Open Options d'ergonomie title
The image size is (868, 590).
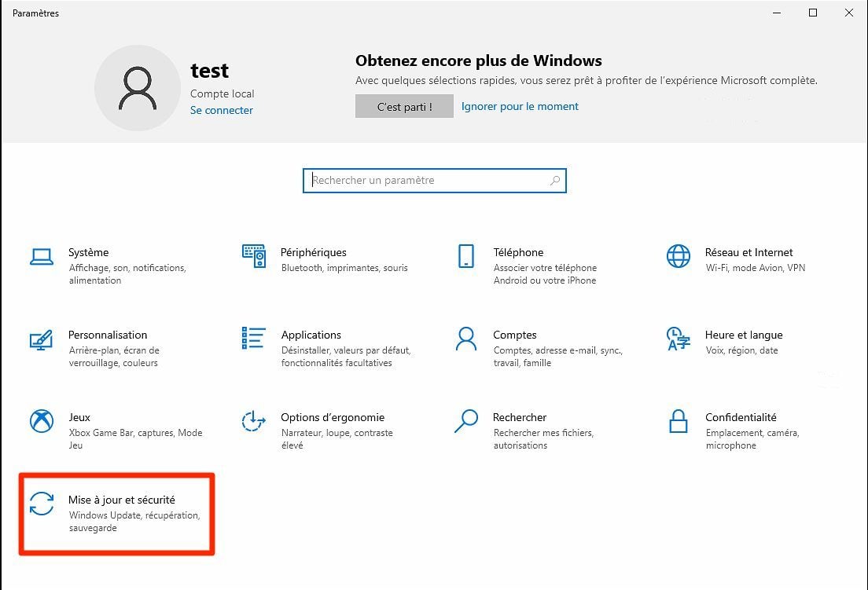[333, 417]
